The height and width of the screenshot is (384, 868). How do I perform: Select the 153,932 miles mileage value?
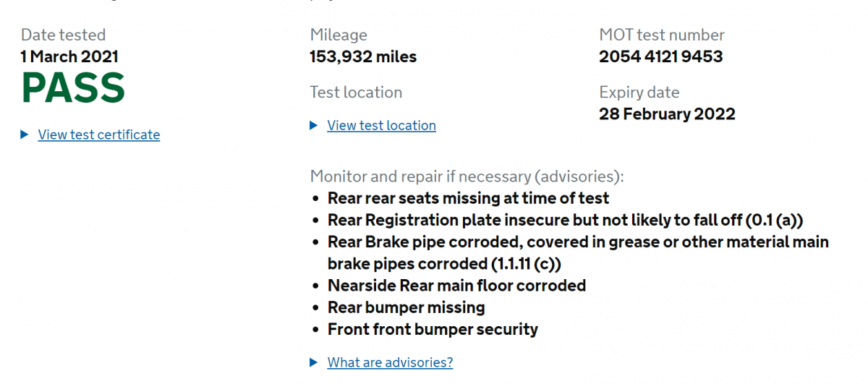tap(363, 56)
